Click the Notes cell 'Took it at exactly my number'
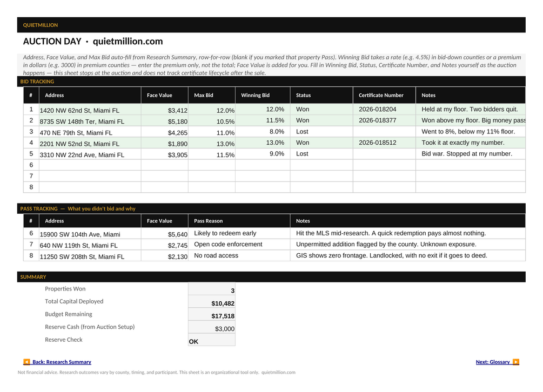This screenshot has height=392, width=543. point(470,143)
